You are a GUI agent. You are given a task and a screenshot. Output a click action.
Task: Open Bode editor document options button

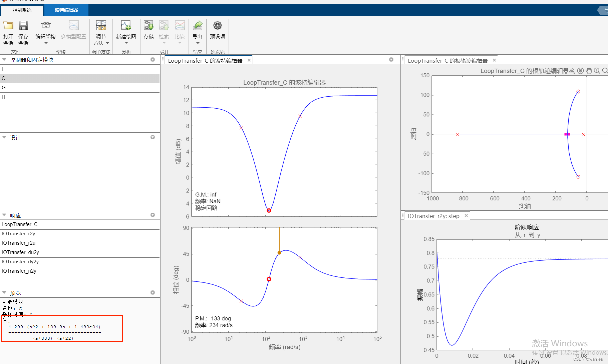click(391, 60)
